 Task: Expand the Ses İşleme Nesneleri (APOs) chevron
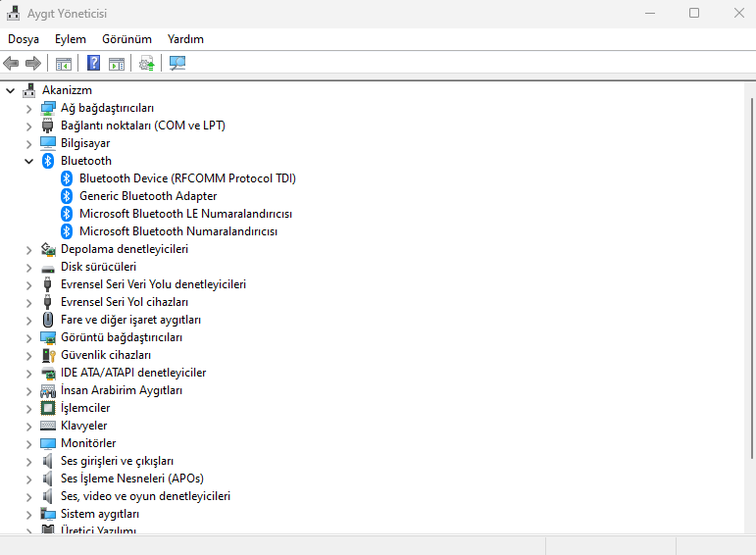(x=29, y=479)
